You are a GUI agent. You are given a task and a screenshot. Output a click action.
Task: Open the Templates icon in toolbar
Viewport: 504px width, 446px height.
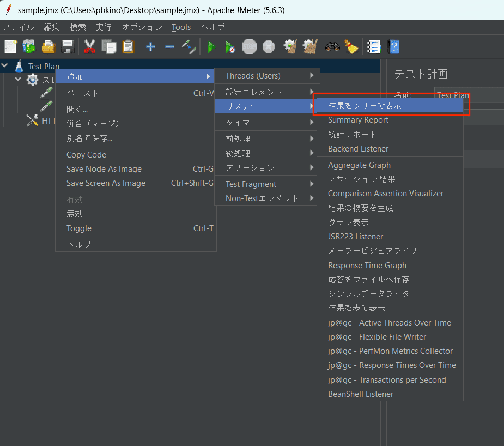29,47
